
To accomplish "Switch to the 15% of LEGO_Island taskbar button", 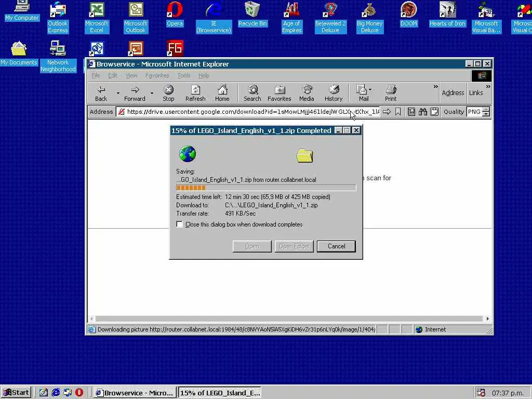I will pos(220,393).
